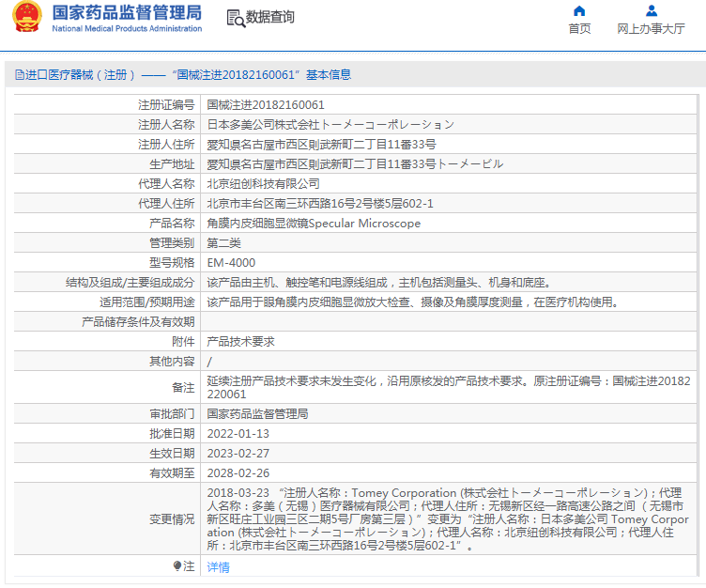
Task: Click the 网上办事大厅 person icon
Action: click(x=651, y=11)
